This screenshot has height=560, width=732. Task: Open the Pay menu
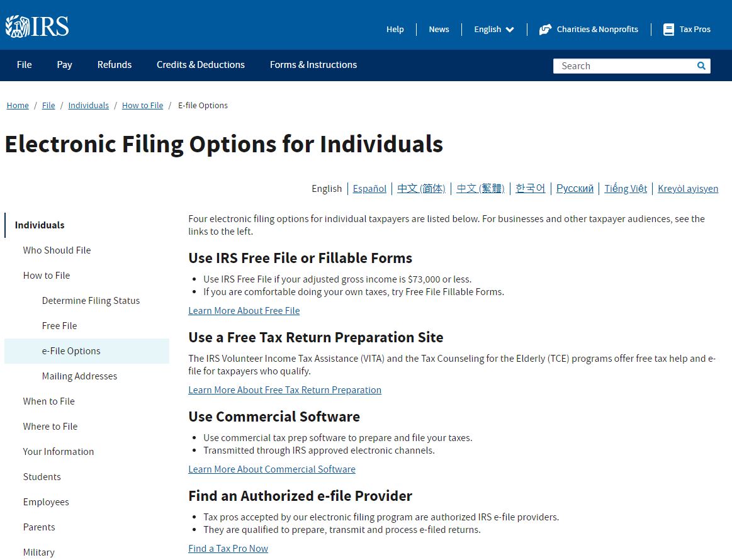point(64,65)
